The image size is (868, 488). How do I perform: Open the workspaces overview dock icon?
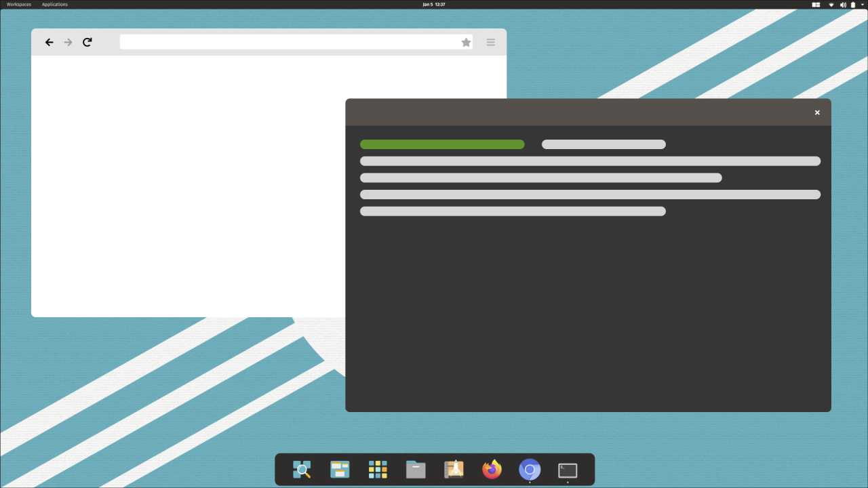point(340,469)
